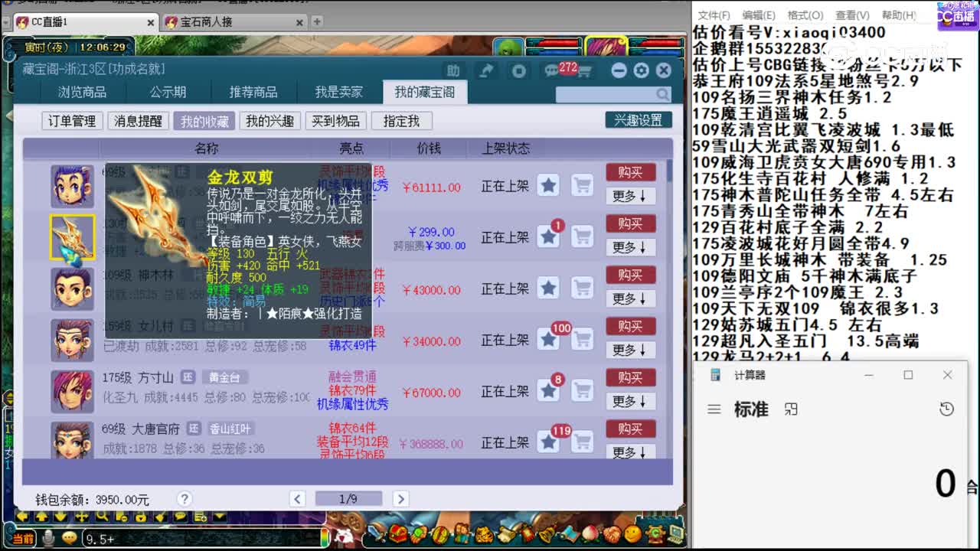Add ¥299.00 item to cart

pos(583,236)
